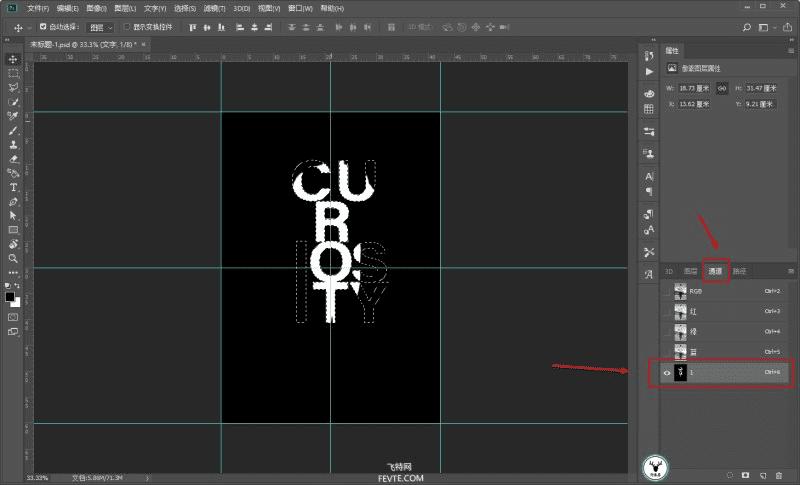Show the Blue channel visibility box
The image size is (800, 485).
click(x=667, y=352)
